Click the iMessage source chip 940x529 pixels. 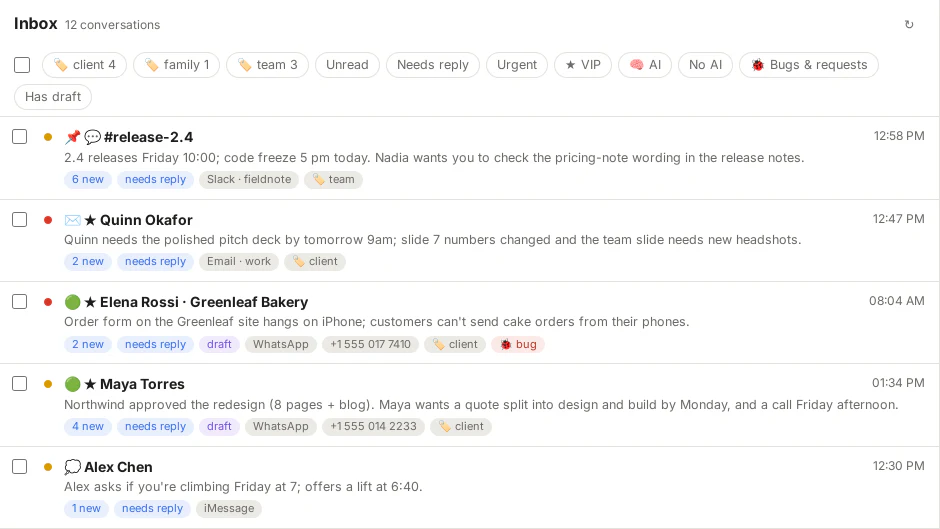228,509
